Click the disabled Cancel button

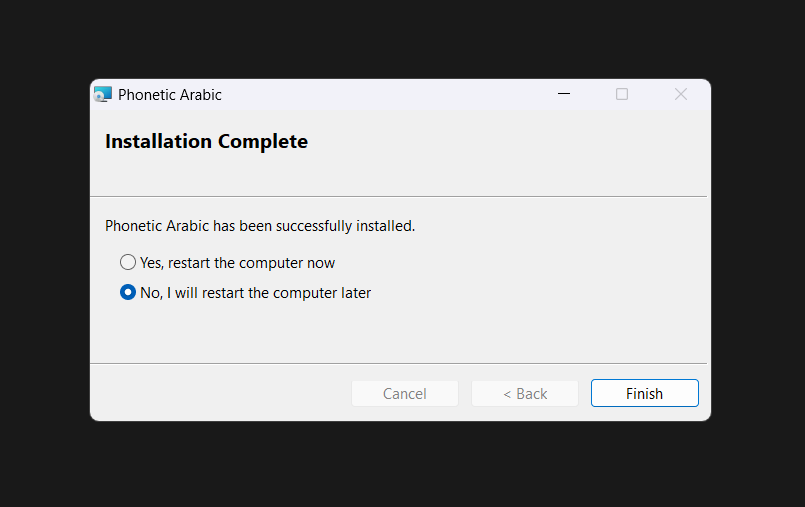(405, 394)
